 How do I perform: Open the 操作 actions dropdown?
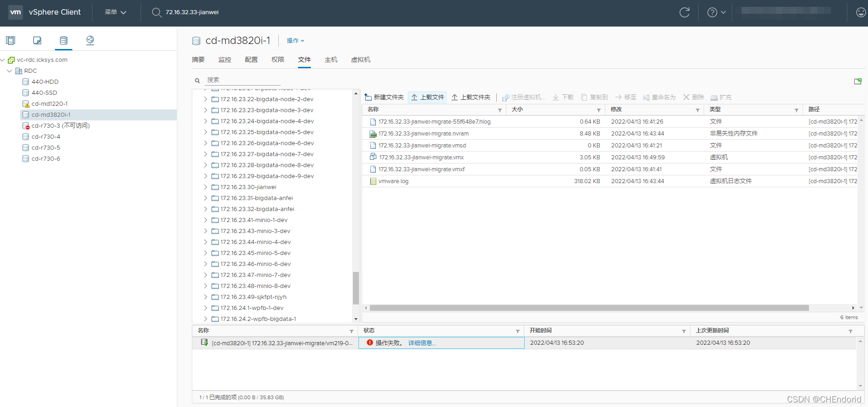click(x=296, y=41)
